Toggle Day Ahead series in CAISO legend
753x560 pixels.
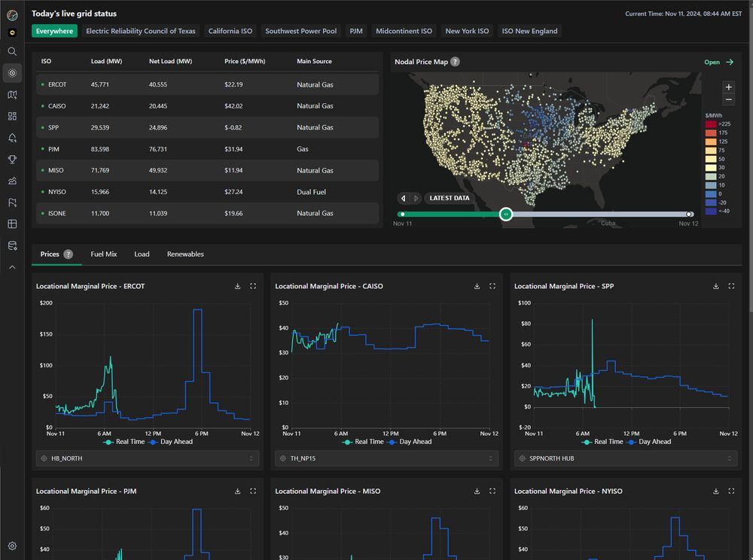point(410,442)
